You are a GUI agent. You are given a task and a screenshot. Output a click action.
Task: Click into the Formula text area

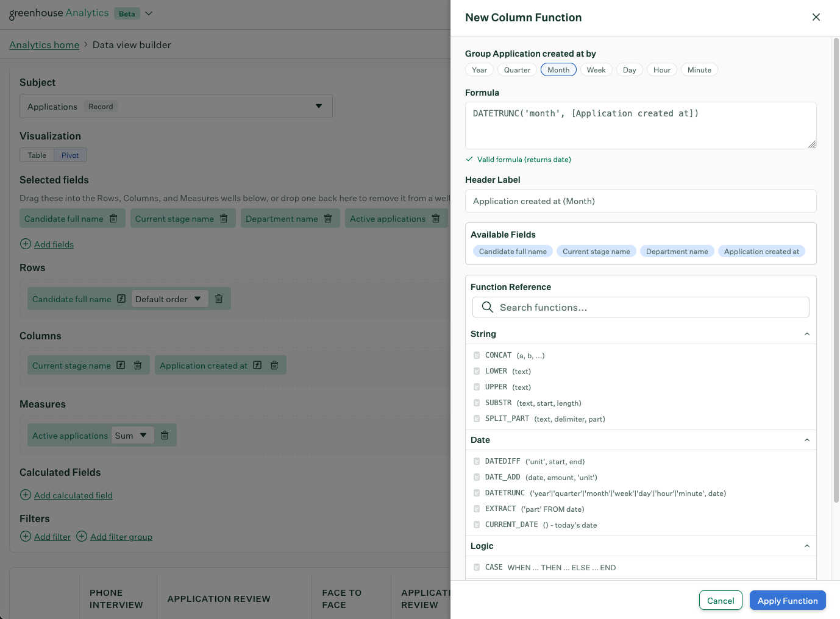click(641, 125)
